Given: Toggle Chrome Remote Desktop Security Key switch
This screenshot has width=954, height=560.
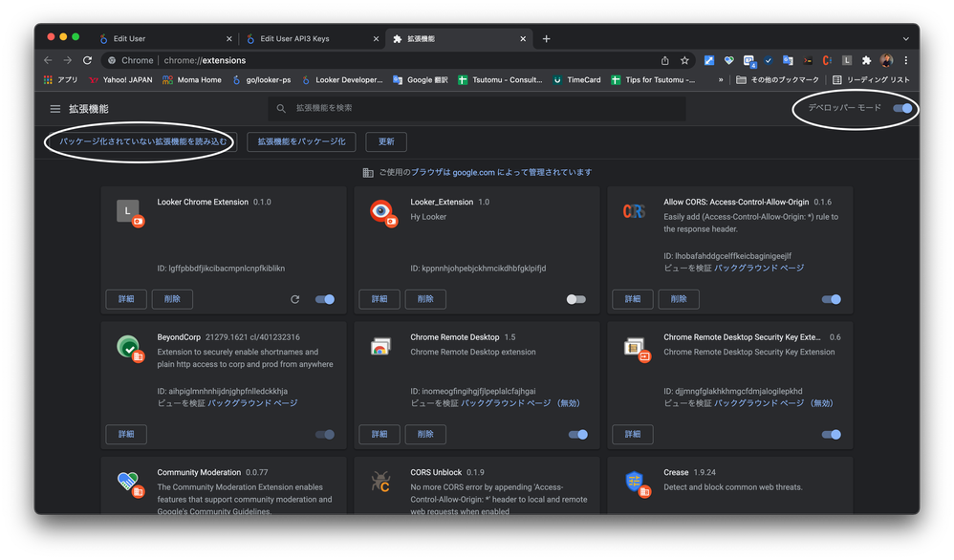Looking at the screenshot, I should (x=831, y=434).
